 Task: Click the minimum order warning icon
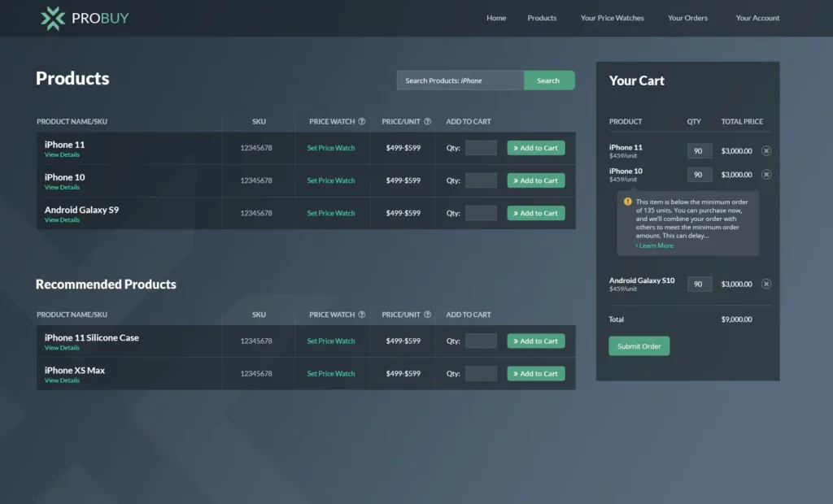pyautogui.click(x=628, y=202)
